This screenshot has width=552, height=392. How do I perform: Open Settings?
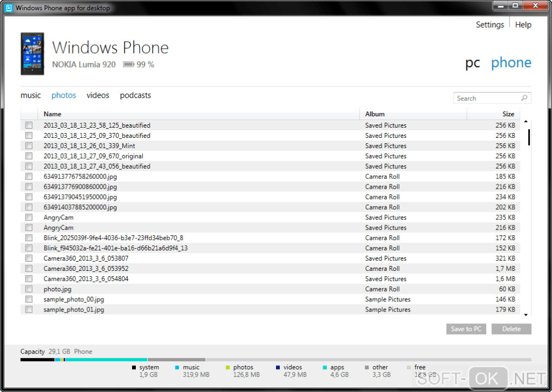click(490, 25)
